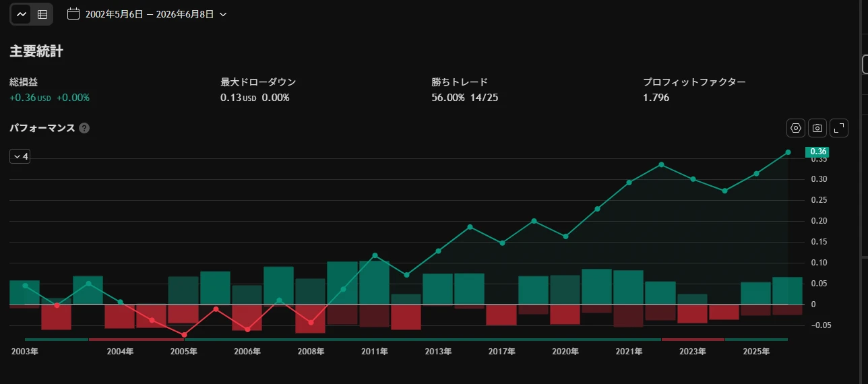Screen dimensions: 868x384
Task: Click the 主要統計 heading
Action: click(x=36, y=51)
